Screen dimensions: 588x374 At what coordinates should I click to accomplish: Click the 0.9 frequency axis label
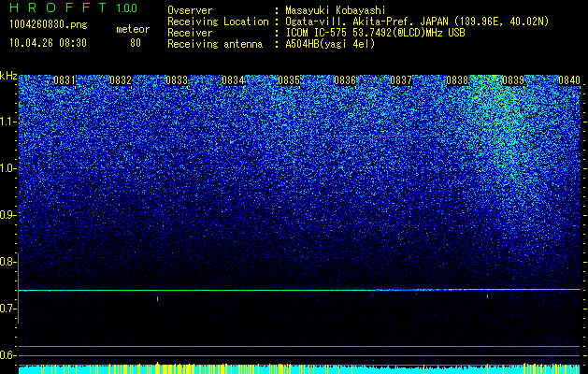click(x=7, y=215)
